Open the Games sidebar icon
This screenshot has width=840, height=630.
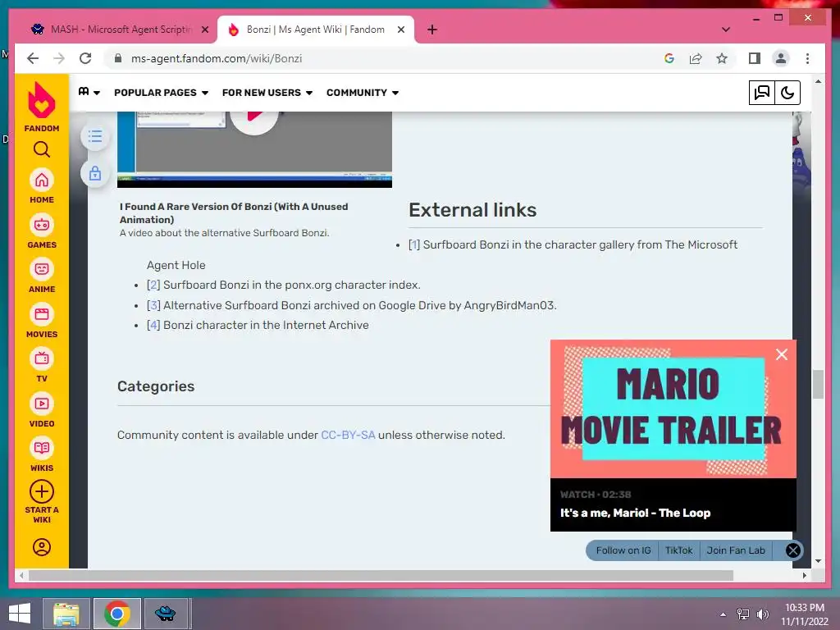pos(41,225)
